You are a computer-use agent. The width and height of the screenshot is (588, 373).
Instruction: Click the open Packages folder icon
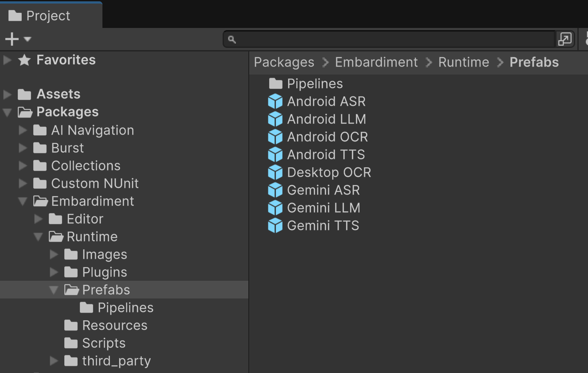click(x=25, y=112)
